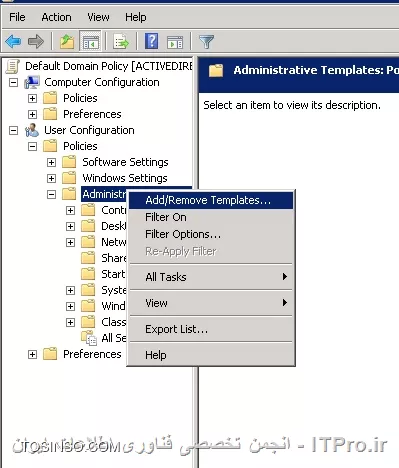Toggle Show/Hide Console Tree toolbar icon

point(90,42)
